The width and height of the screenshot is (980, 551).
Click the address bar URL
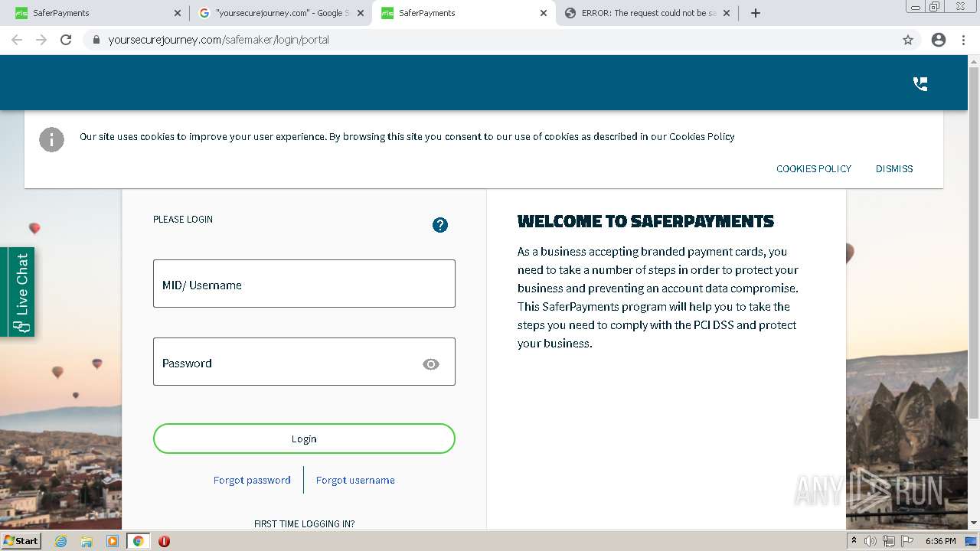[219, 40]
